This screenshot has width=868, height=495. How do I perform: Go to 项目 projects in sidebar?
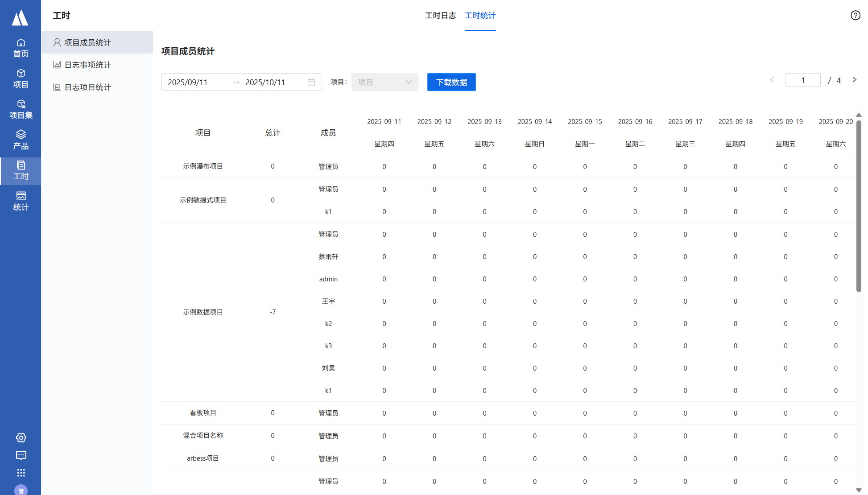(x=21, y=78)
